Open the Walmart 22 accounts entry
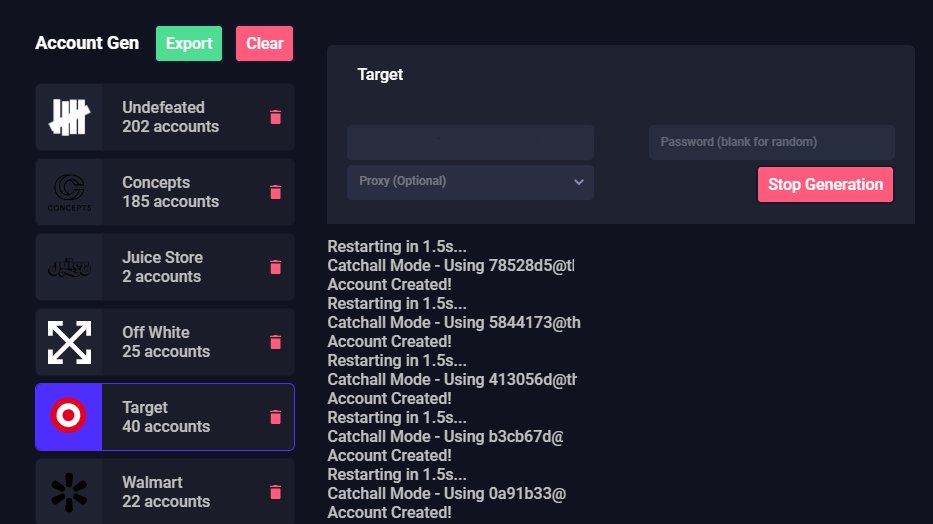933x524 pixels. click(x=165, y=492)
